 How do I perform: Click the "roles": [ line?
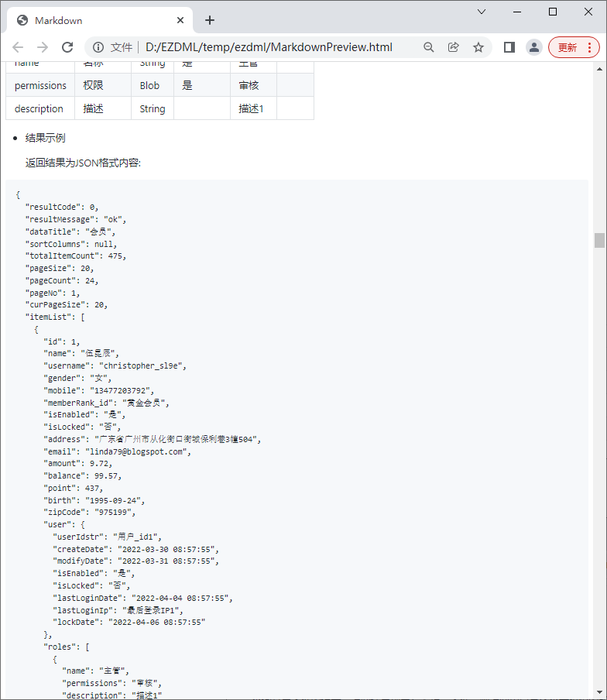click(67, 647)
